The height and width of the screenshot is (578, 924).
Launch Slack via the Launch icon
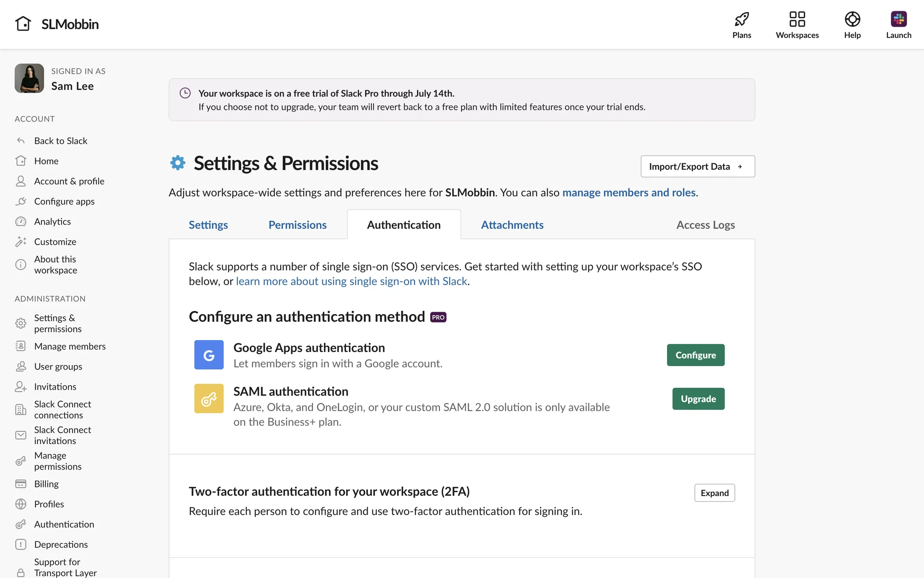(x=898, y=20)
